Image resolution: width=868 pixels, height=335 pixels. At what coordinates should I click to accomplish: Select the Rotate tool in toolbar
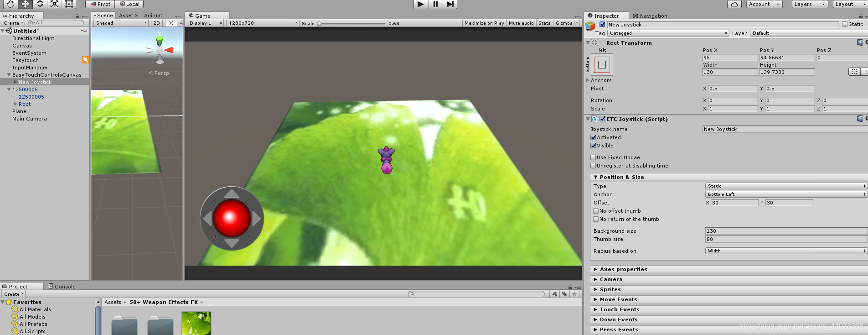pos(40,4)
